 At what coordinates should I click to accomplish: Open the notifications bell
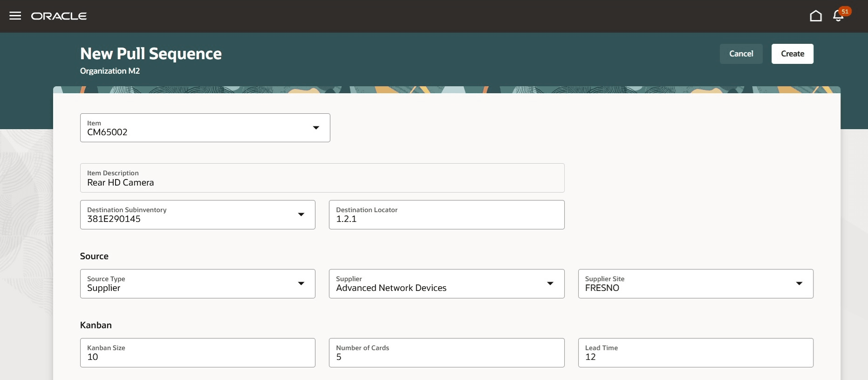pyautogui.click(x=838, y=16)
